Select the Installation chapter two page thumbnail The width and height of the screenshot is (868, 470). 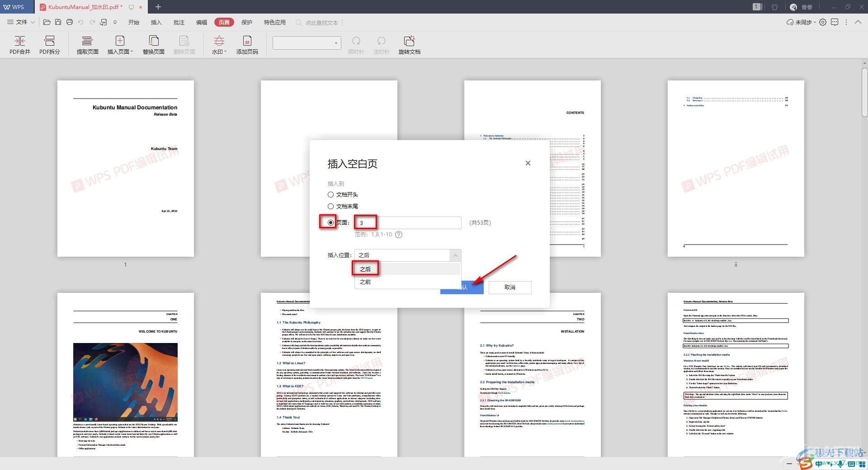click(533, 375)
